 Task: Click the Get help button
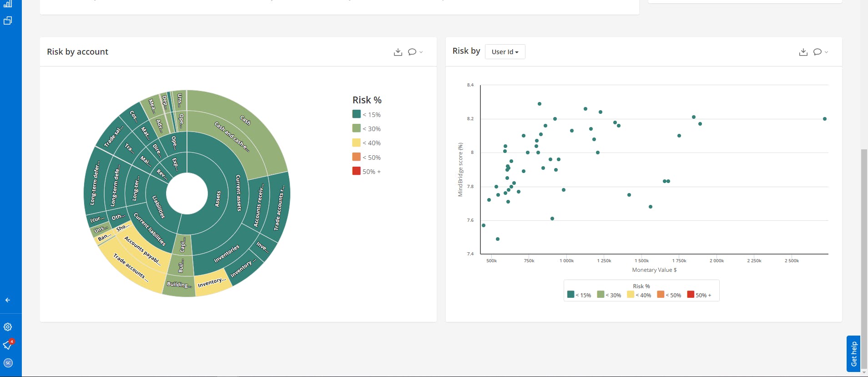pos(853,354)
